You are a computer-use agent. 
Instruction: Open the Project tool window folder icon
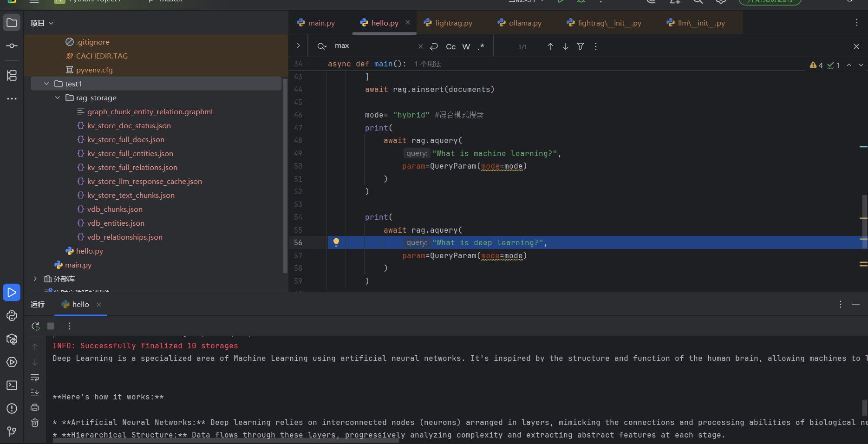[x=12, y=23]
